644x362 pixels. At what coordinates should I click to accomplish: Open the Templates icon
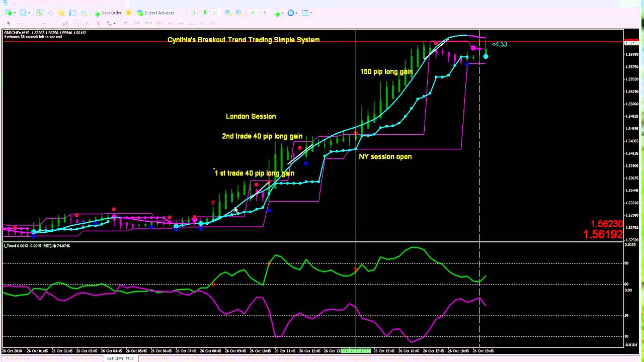coord(305,13)
